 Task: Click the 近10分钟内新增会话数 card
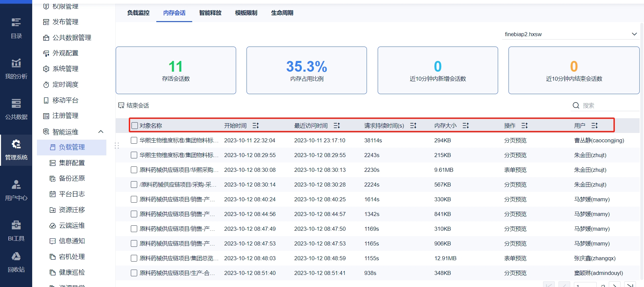(438, 70)
